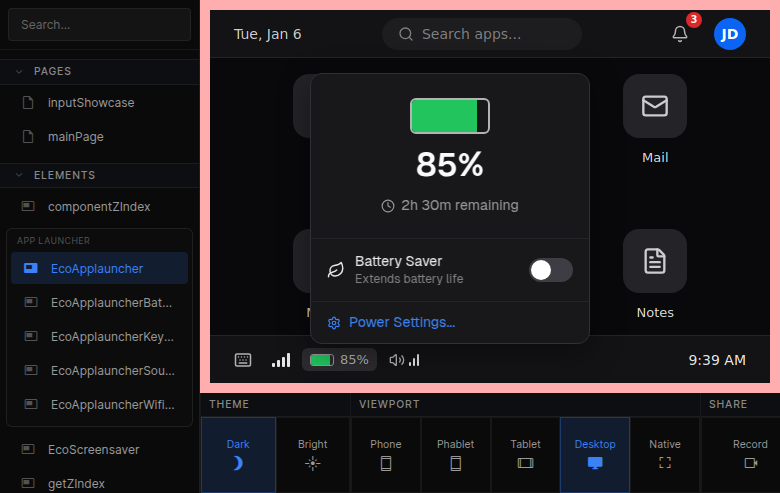The height and width of the screenshot is (493, 780).
Task: Click the Record button
Action: [750, 453]
